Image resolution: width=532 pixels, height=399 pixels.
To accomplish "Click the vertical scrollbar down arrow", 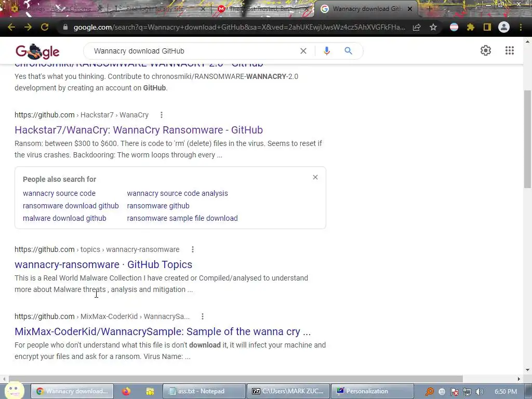I will tap(528, 370).
